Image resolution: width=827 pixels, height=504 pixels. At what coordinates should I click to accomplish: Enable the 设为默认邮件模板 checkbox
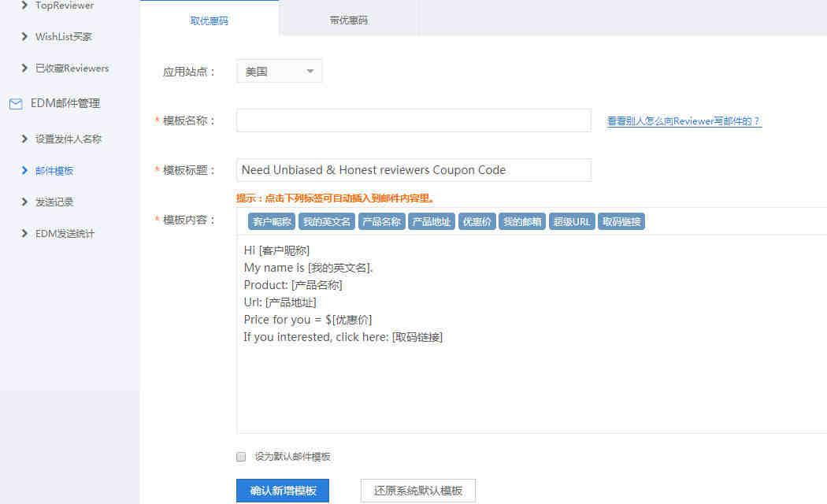[x=241, y=457]
